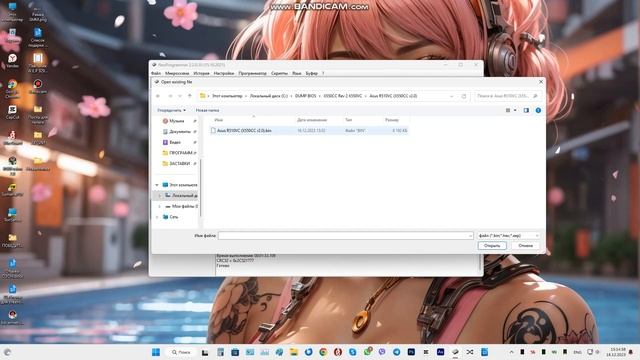640x360 pixels.
Task: Collapse the 'Этот компьютер' tree node
Action: pyautogui.click(x=157, y=185)
